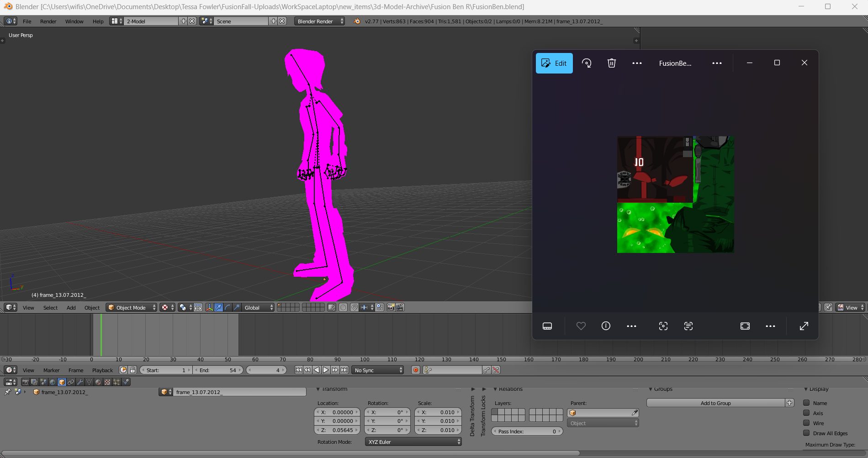Enable Wire display checkbox
This screenshot has width=868, height=458.
806,423
